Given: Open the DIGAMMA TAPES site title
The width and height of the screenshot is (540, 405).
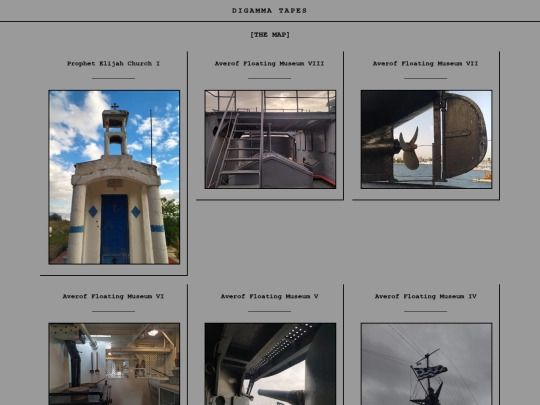Looking at the screenshot, I should pyautogui.click(x=269, y=11).
